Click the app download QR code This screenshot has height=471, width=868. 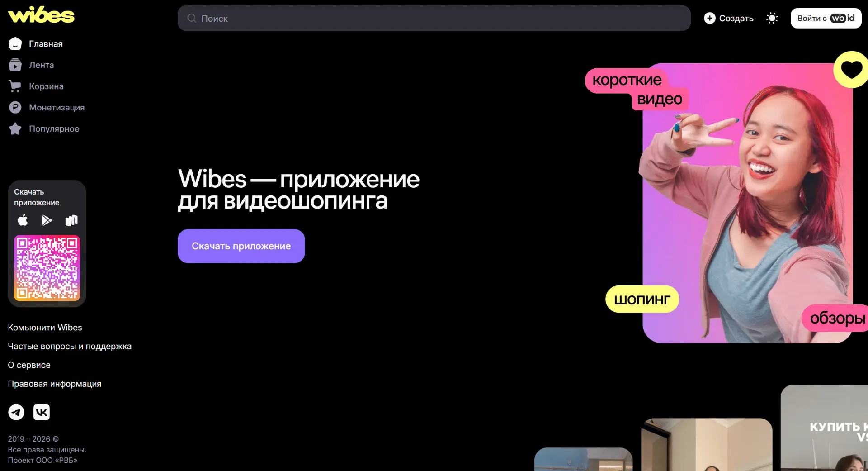[x=47, y=268]
